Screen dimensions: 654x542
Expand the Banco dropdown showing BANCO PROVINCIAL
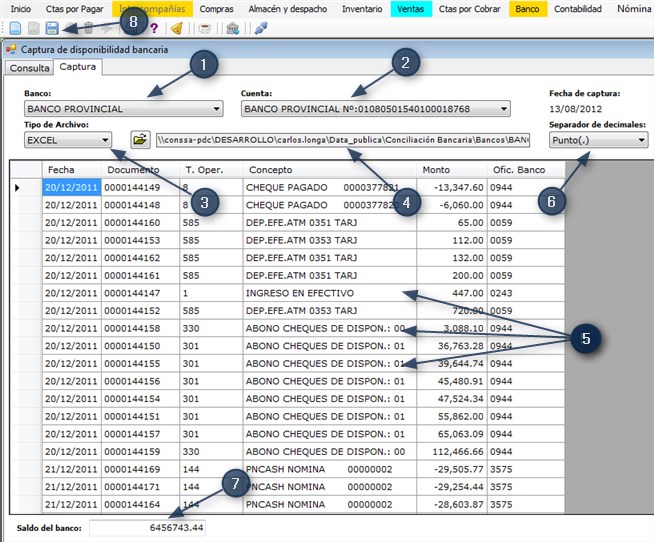[x=123, y=109]
